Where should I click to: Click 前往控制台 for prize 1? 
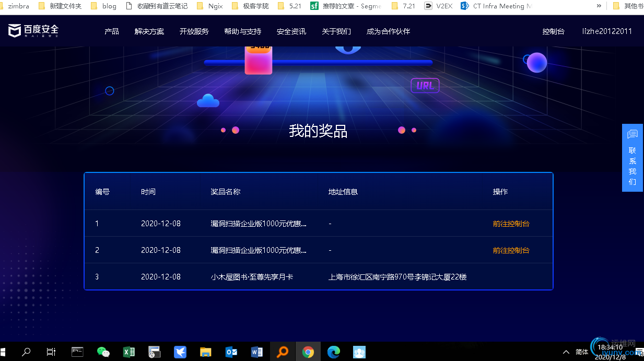(511, 224)
